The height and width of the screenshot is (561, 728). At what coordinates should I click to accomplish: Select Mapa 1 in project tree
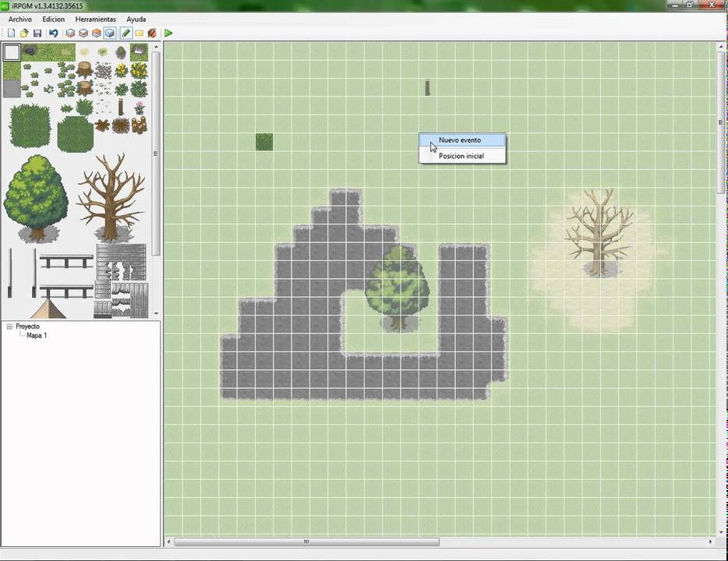point(37,336)
